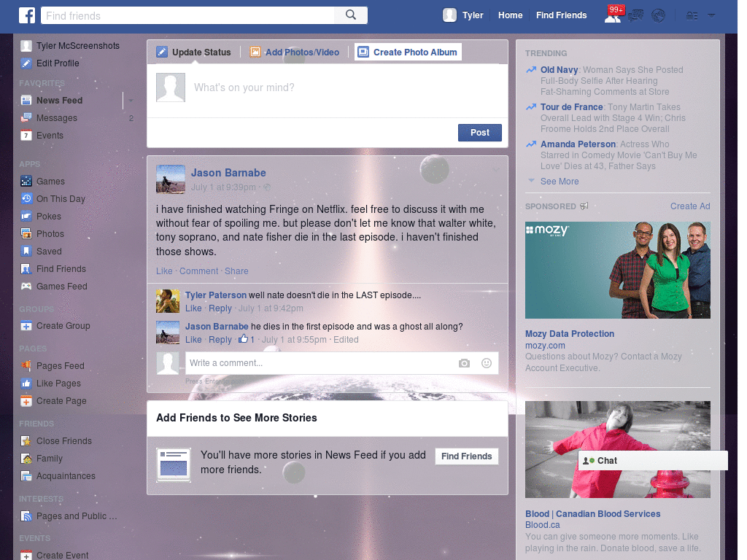Open Tyler Paterson's comment avatar
Screen dimensions: 747x560
coord(168,301)
